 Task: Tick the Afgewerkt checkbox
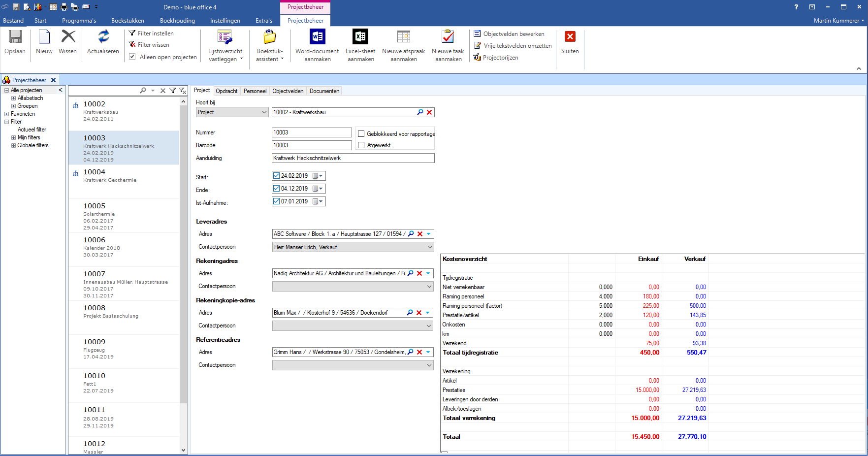(361, 145)
